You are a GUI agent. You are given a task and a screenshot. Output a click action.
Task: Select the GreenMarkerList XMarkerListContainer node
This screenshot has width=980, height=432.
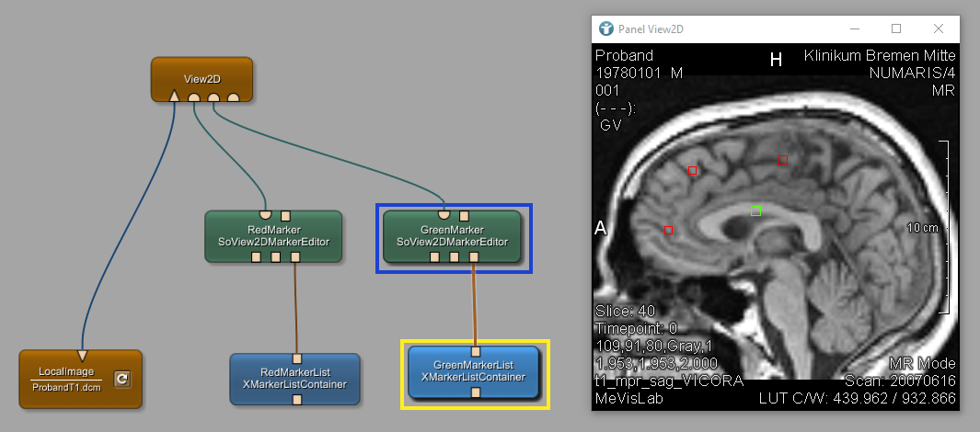tap(474, 371)
